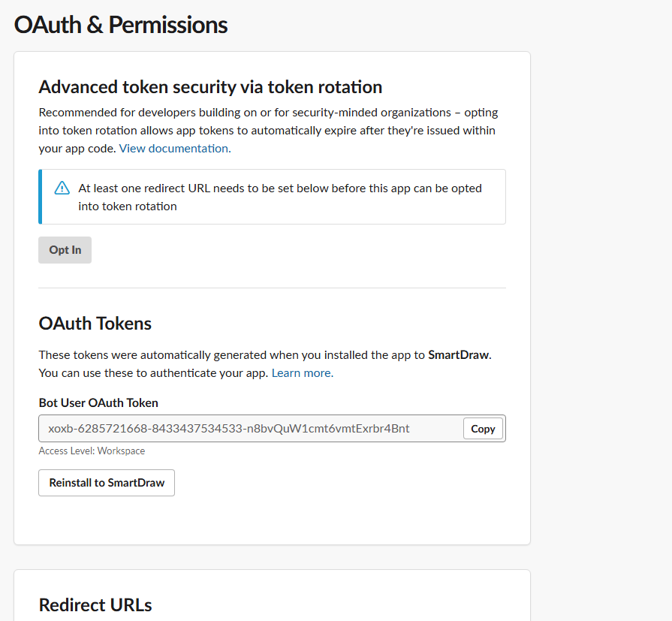The height and width of the screenshot is (621, 672).
Task: Click Reinstall to SmartDraw button
Action: 107,483
